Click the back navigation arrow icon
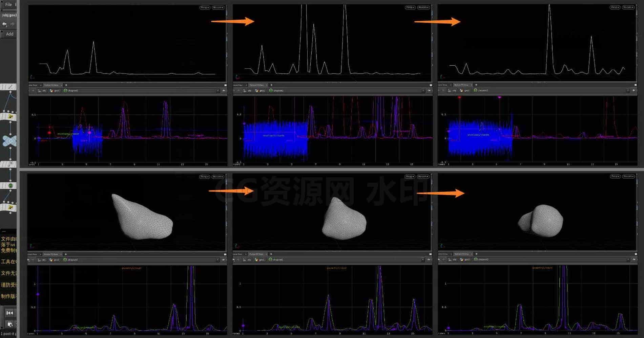This screenshot has width=644, height=338. point(4,24)
